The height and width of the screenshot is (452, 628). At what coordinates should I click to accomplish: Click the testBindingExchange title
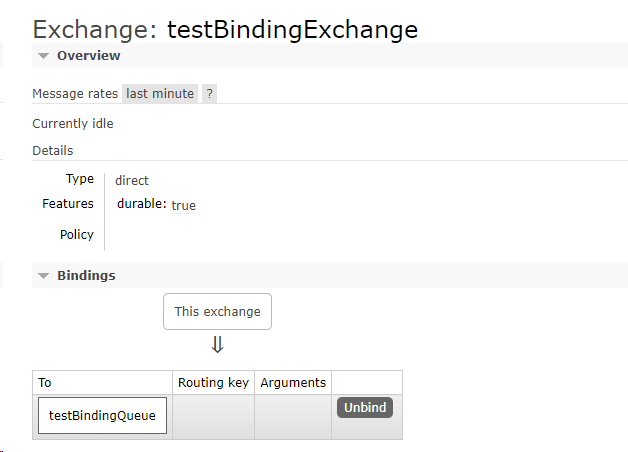click(292, 29)
